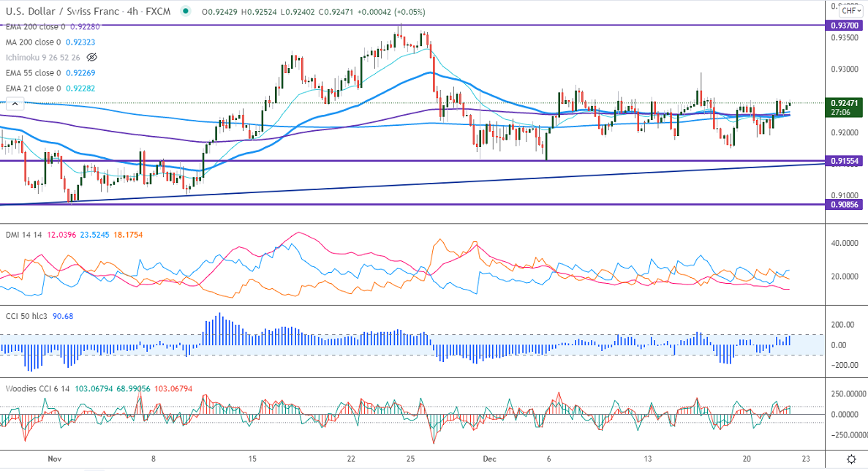Image resolution: width=868 pixels, height=471 pixels.
Task: Click EMA 55 value 0.92269
Action: [x=80, y=72]
